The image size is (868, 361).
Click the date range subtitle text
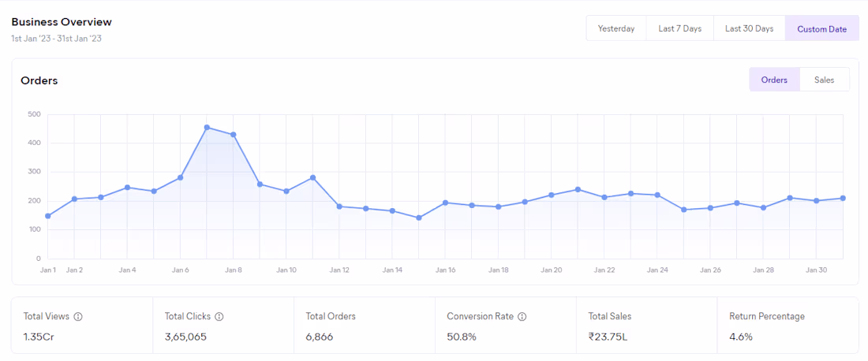(56, 39)
